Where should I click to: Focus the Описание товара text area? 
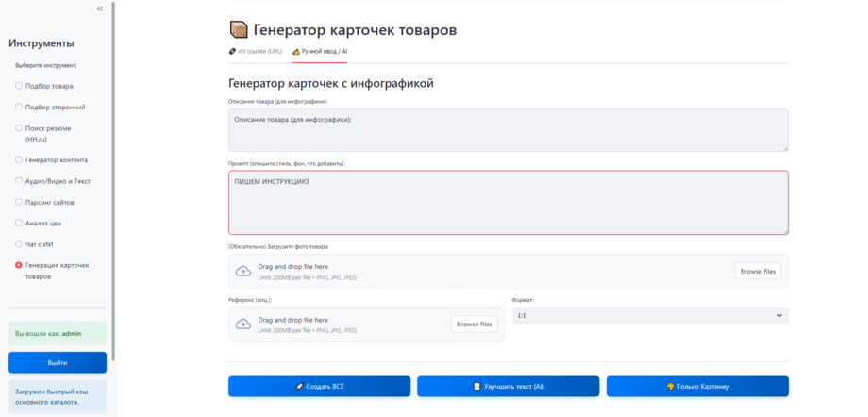[509, 130]
